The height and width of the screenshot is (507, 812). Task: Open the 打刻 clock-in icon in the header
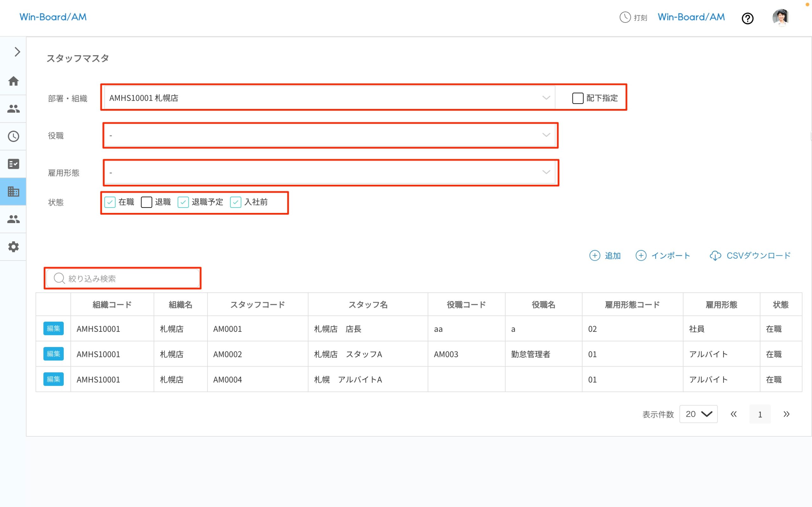(x=625, y=17)
